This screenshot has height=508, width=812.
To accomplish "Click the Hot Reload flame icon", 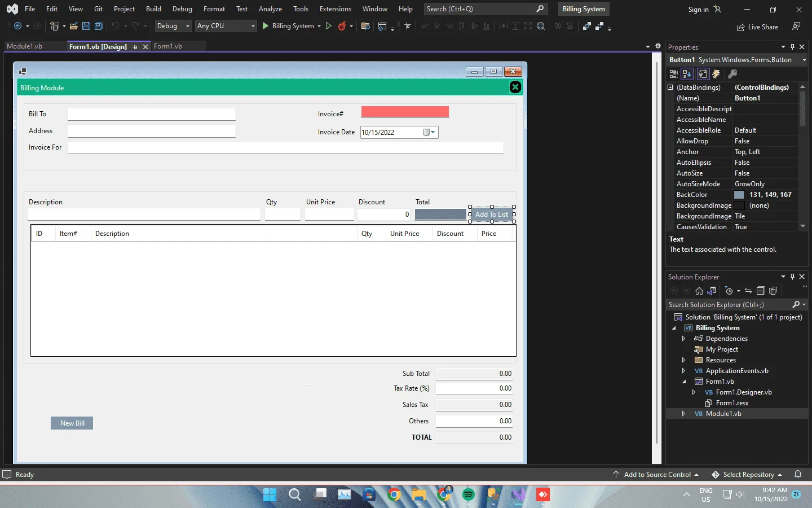I will click(342, 26).
